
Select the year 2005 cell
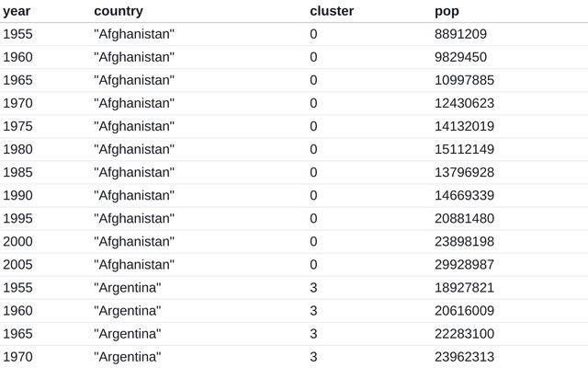pyautogui.click(x=18, y=264)
